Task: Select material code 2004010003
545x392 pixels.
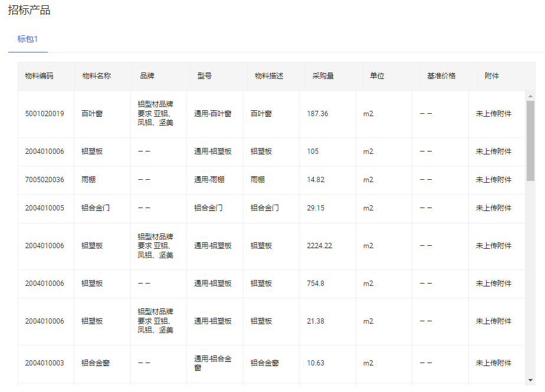Action: [x=44, y=363]
